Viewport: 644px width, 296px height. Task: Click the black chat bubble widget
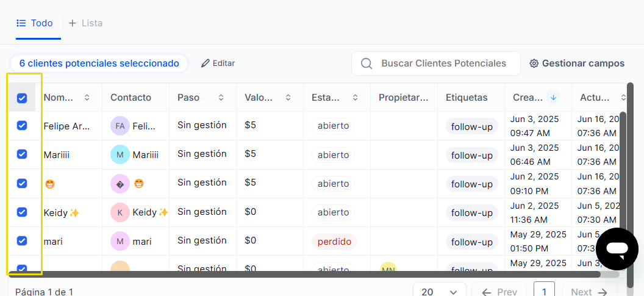(x=617, y=249)
